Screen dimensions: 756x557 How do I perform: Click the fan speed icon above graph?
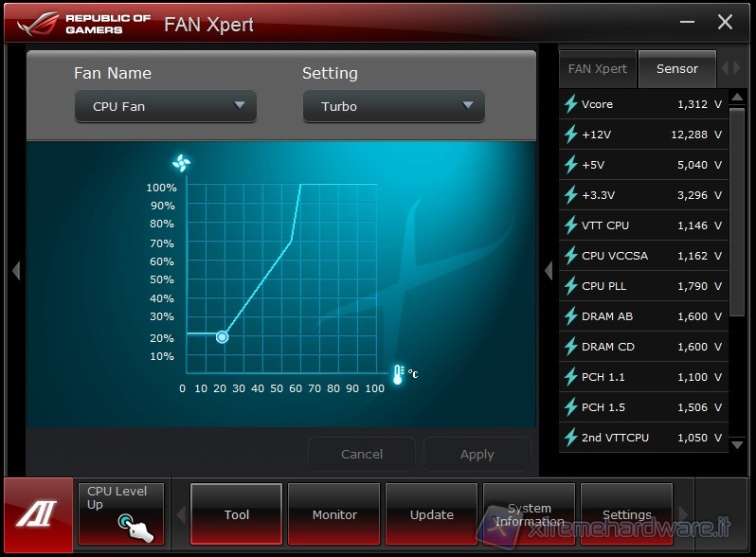182,163
